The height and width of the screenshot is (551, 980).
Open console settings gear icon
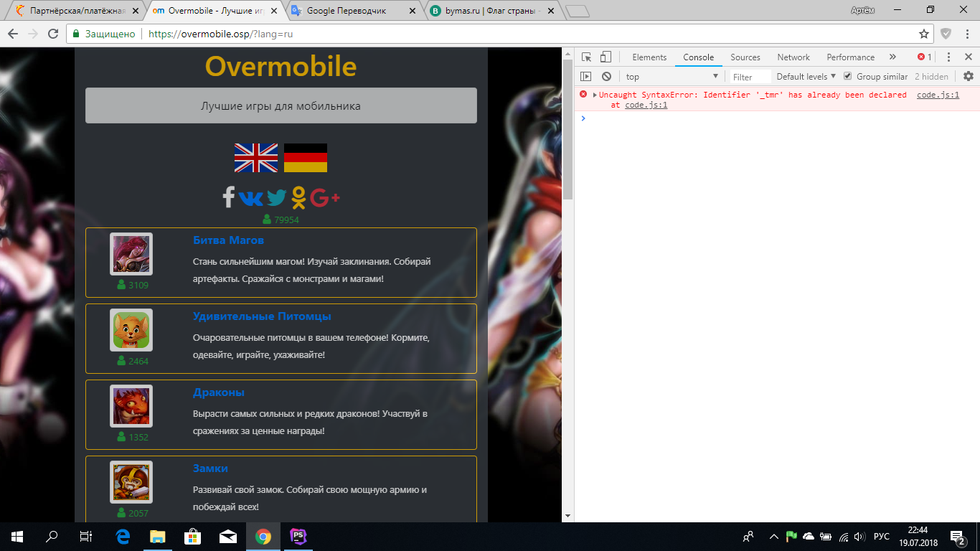tap(969, 77)
